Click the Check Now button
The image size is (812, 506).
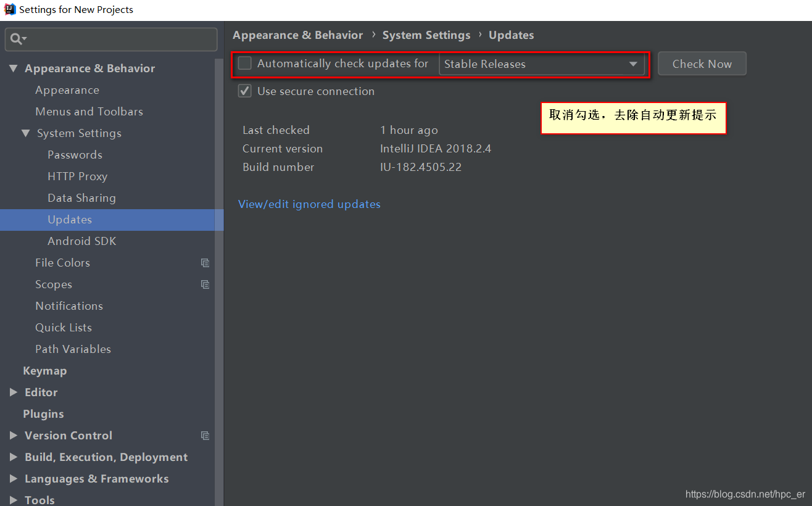tap(702, 64)
